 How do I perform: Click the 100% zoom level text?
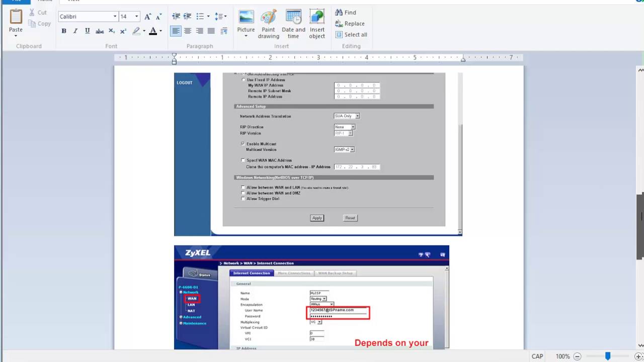562,356
